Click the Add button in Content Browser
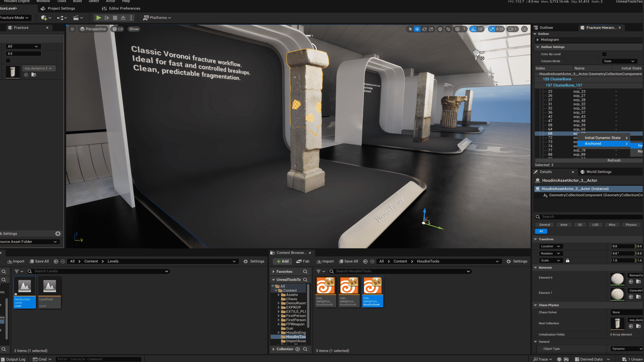The height and width of the screenshot is (362, 644). (282, 261)
